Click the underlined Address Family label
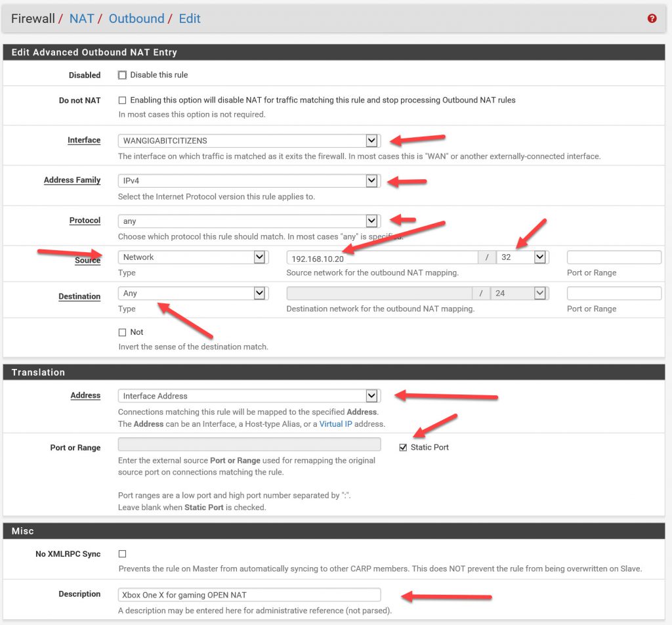Viewport: 672px width, 625px height. click(72, 180)
